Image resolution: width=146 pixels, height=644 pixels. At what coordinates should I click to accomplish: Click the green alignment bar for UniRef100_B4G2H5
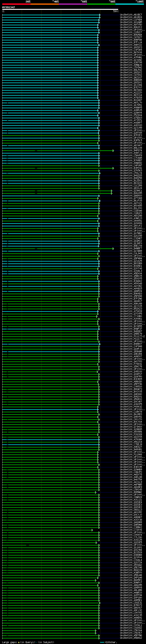(x=57, y=193)
